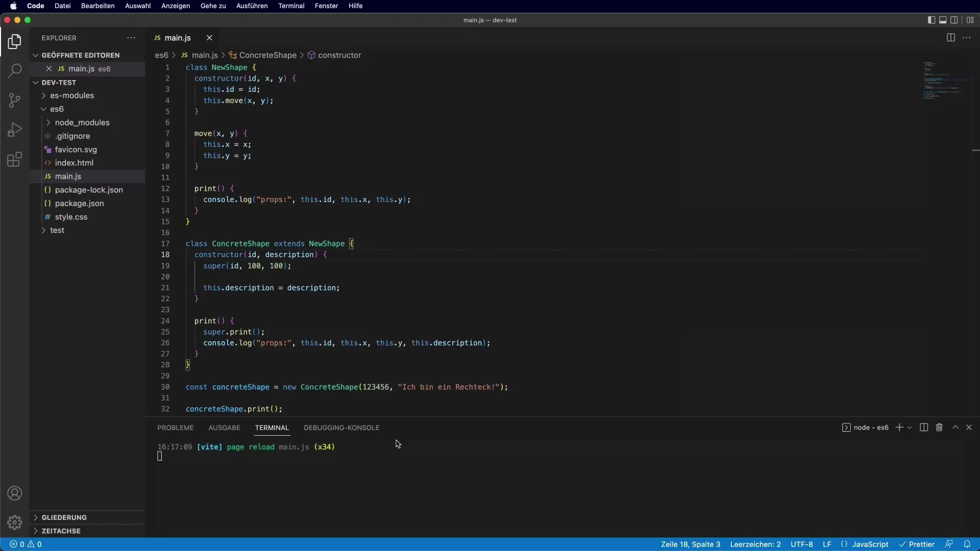Open the Accounts menu icon
Image resolution: width=980 pixels, height=551 pixels.
pyautogui.click(x=15, y=493)
